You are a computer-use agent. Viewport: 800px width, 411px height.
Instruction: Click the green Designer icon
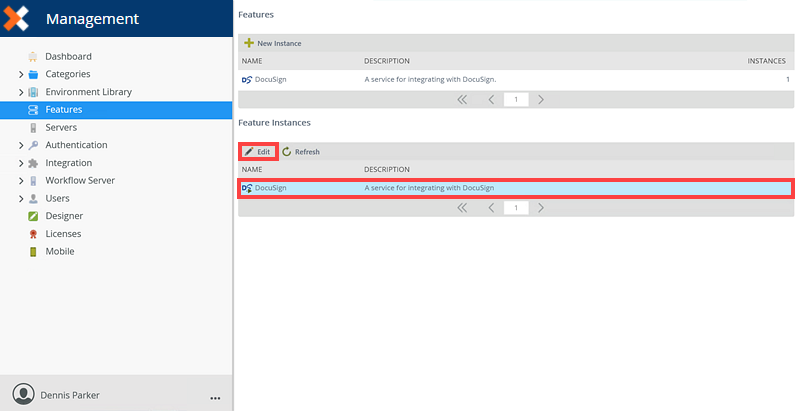33,216
